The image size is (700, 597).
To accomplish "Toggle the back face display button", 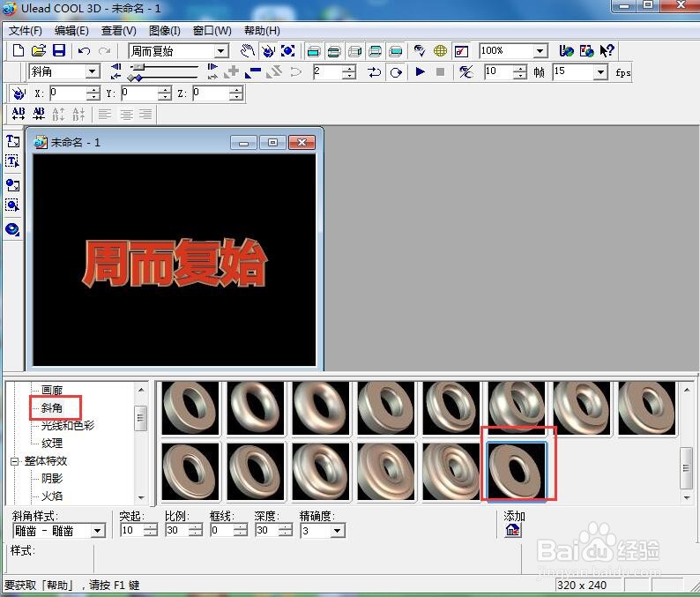I will coord(396,51).
